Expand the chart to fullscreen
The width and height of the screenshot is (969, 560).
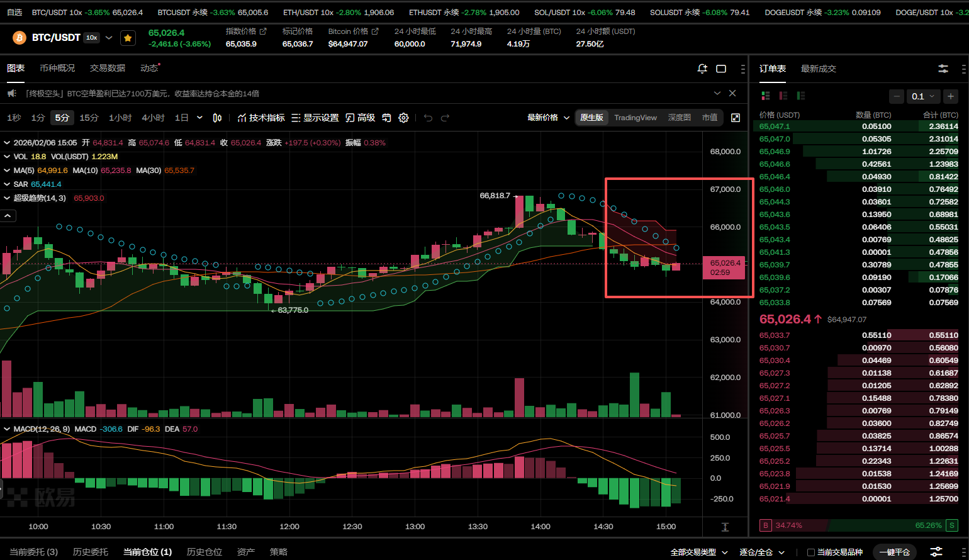pyautogui.click(x=735, y=118)
